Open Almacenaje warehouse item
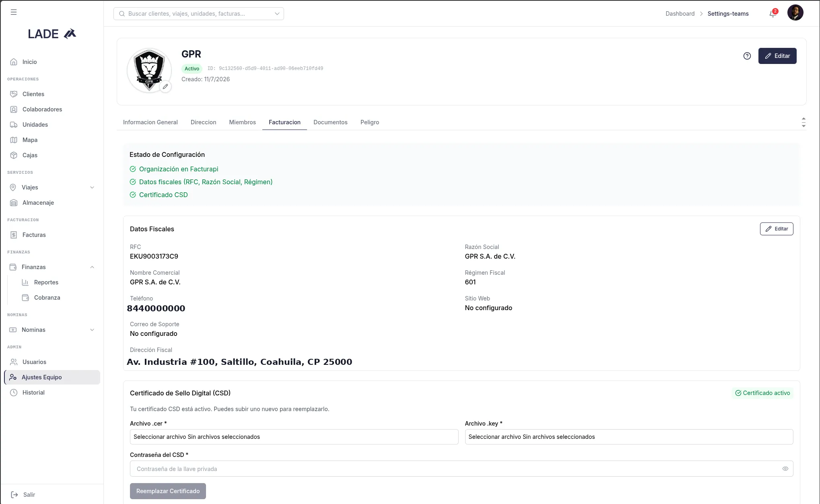The image size is (820, 504). pos(52,203)
